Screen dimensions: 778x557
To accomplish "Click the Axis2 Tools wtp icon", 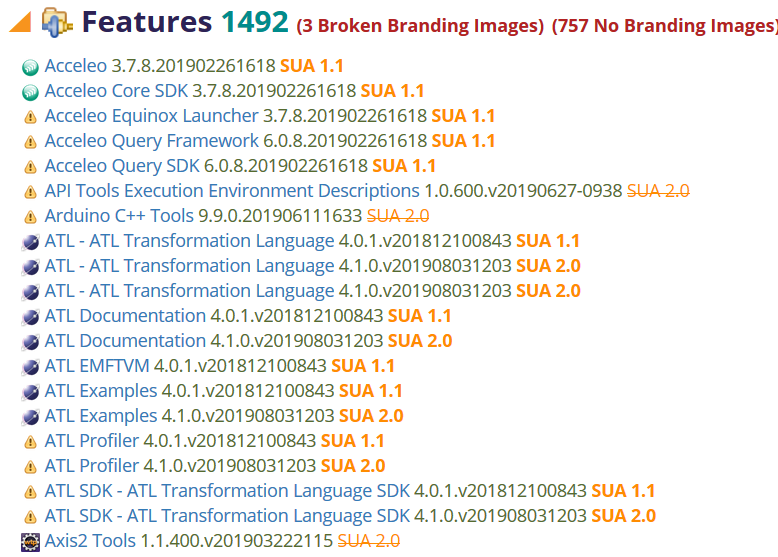I will [30, 542].
